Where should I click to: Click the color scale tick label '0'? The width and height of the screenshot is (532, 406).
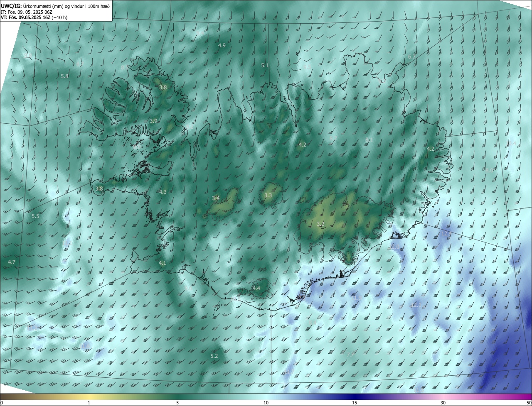coord(2,403)
